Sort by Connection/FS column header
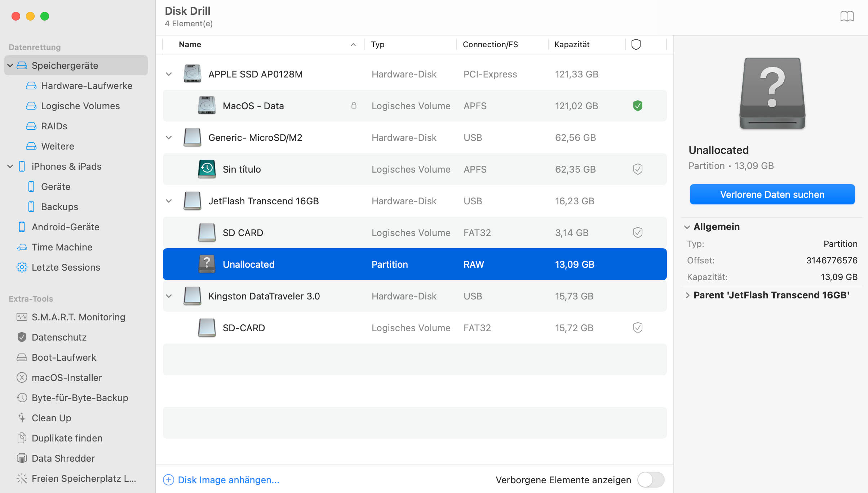Image resolution: width=868 pixels, height=493 pixels. (490, 44)
